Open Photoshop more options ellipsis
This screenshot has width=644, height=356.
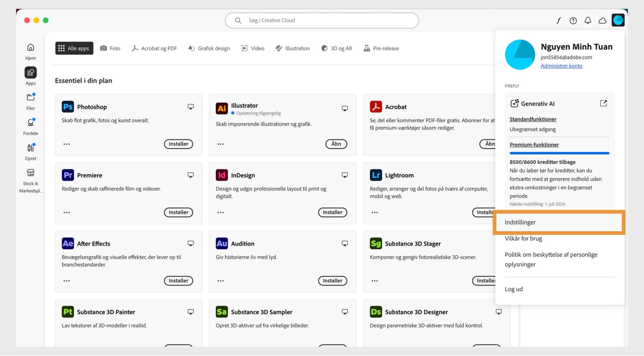[67, 144]
